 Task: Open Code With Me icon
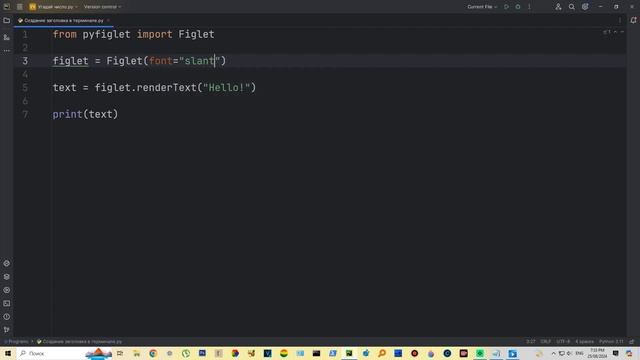pyautogui.click(x=558, y=7)
